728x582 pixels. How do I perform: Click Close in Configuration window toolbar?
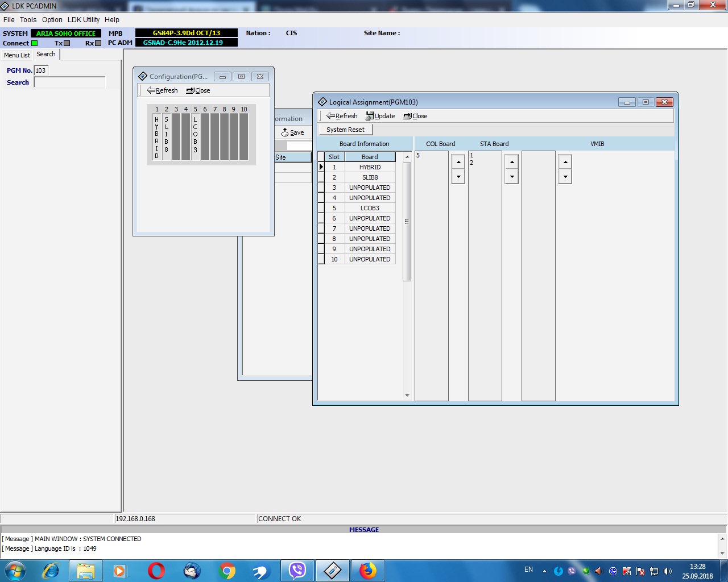coord(198,90)
